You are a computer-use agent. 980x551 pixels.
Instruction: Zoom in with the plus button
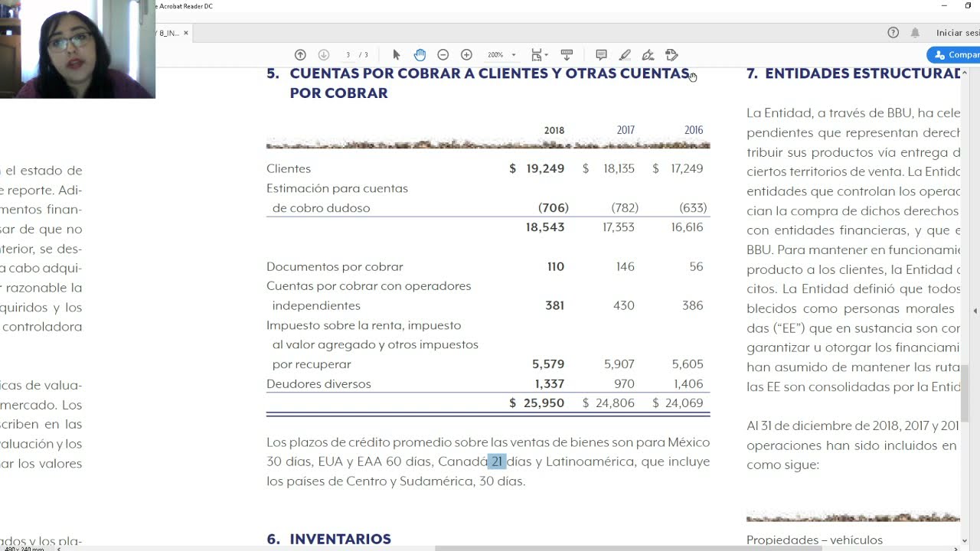tap(466, 55)
